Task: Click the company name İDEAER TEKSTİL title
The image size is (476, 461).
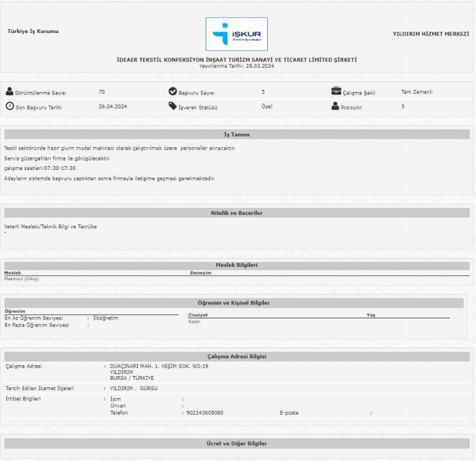Action: tap(237, 60)
